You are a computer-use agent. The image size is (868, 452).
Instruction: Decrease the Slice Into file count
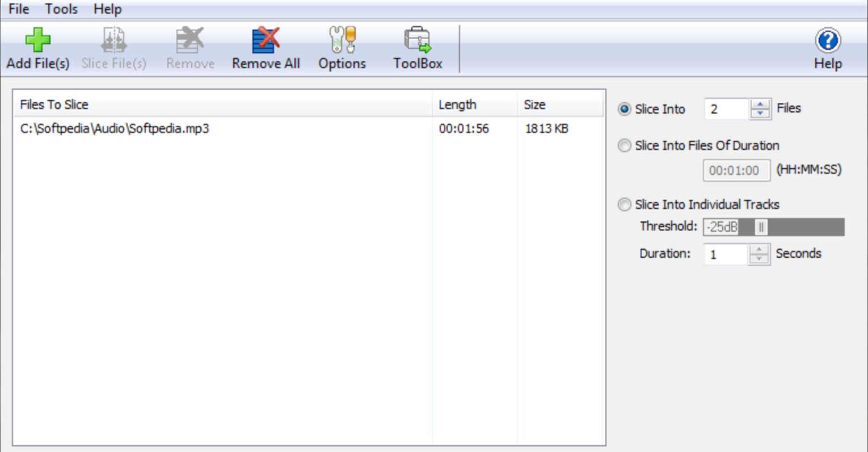(x=760, y=114)
